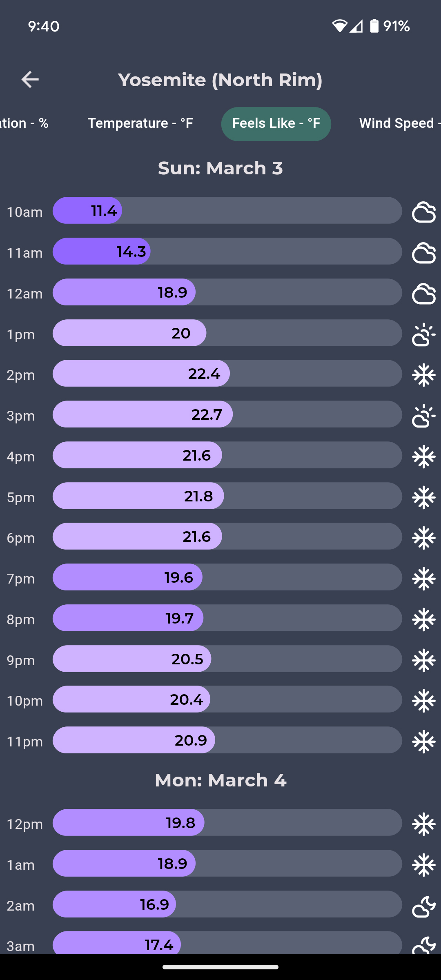
Task: Tap the Wi-Fi status icon
Action: [x=339, y=26]
